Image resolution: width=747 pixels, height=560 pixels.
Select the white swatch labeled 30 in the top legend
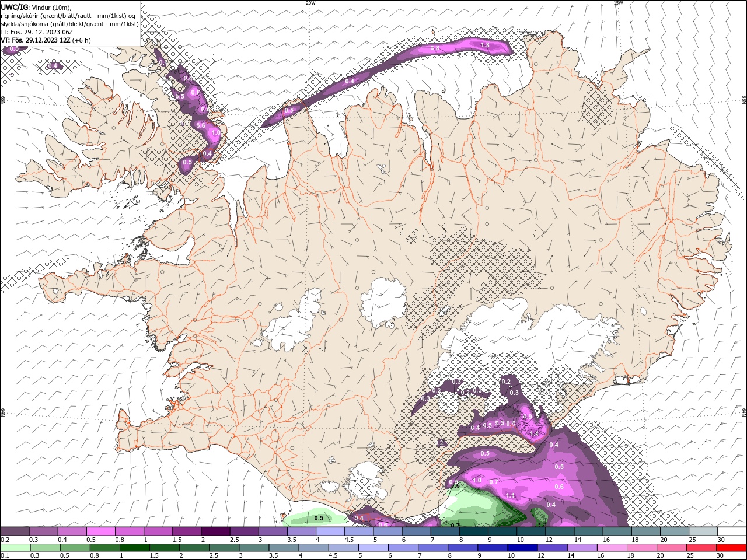coord(732,531)
